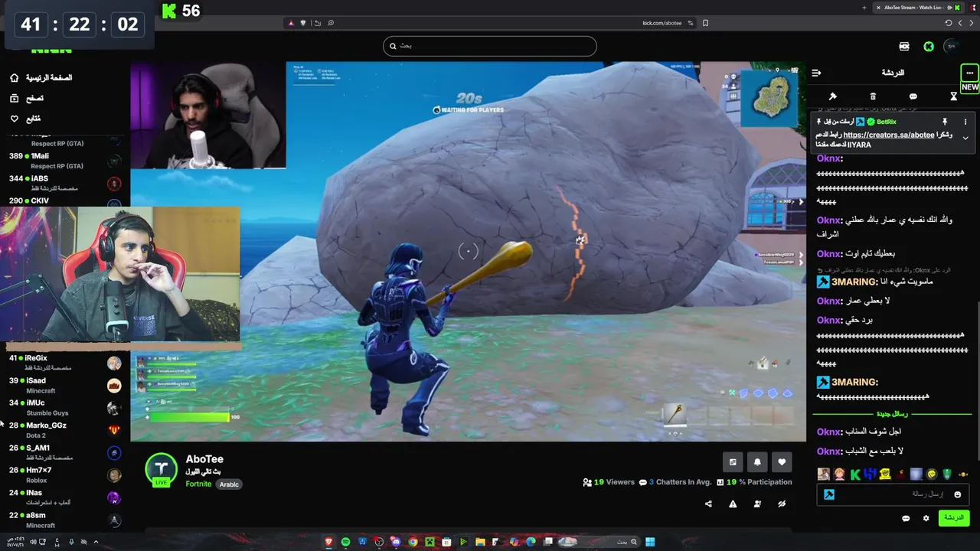Open 1Mali channel in sidebar
This screenshot has width=980, height=551.
(65, 161)
